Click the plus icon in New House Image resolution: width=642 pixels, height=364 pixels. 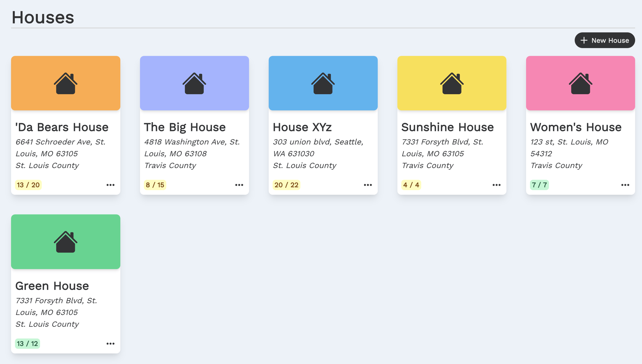(584, 40)
